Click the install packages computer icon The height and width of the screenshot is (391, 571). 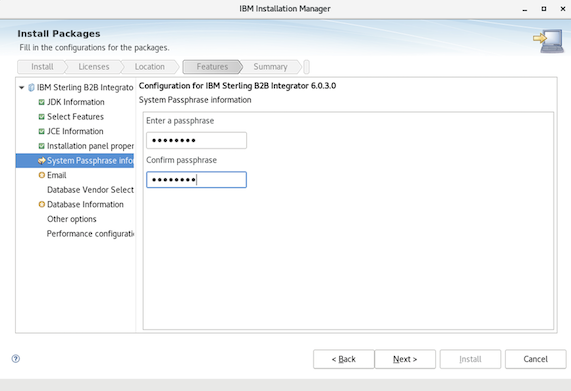click(x=548, y=41)
